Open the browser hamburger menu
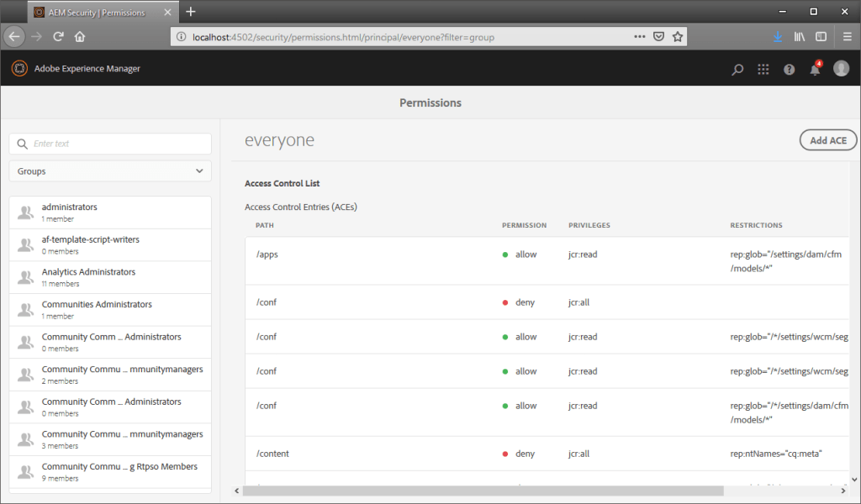 [x=848, y=37]
